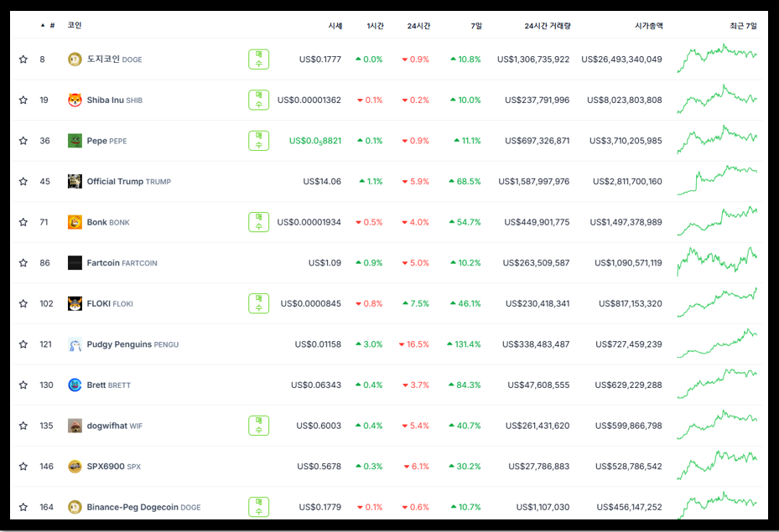This screenshot has width=779, height=532.
Task: Open the Binance-Peg Dogecoin logo
Action: pyautogui.click(x=75, y=507)
